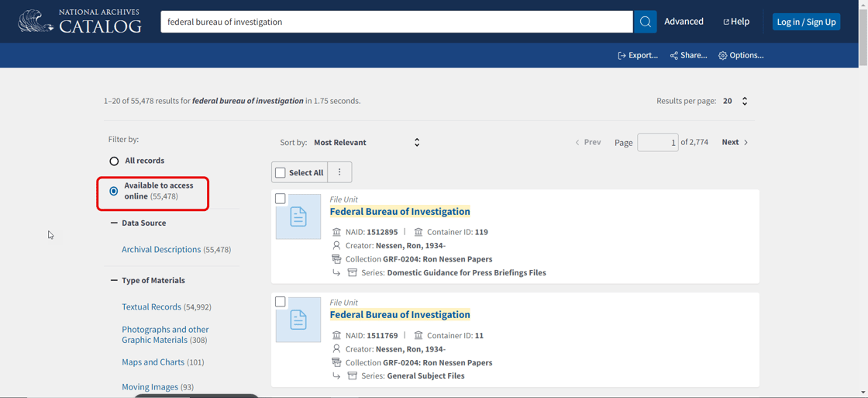Open the Export menu

(x=638, y=55)
